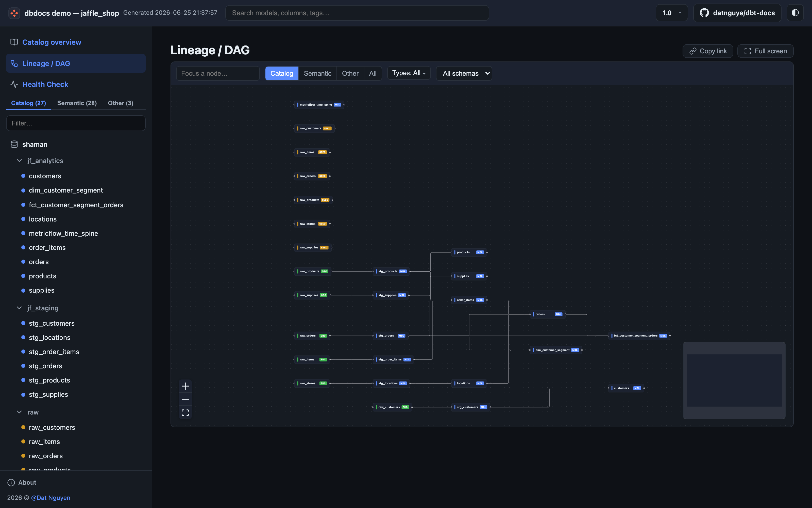Select stg_order_items graph node
Viewport: 812px width, 508px height.
point(393,359)
